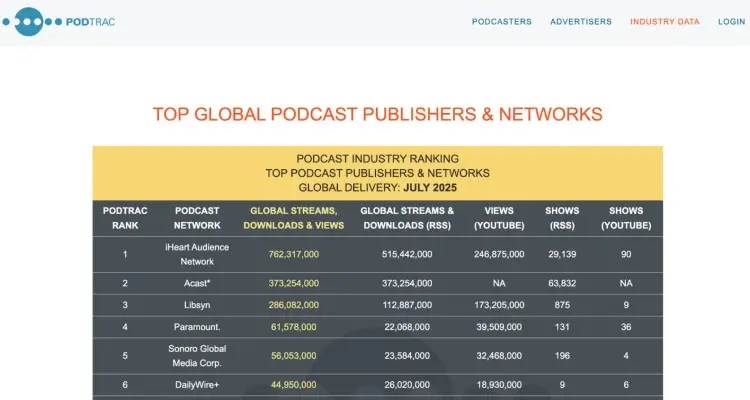This screenshot has width=750, height=400.
Task: Click the Views (YouTube) column header
Action: (499, 218)
